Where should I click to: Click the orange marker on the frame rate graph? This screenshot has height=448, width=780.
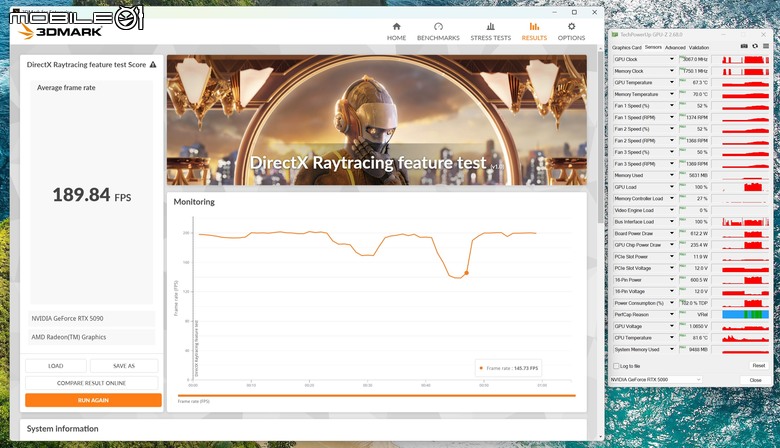pyautogui.click(x=466, y=273)
